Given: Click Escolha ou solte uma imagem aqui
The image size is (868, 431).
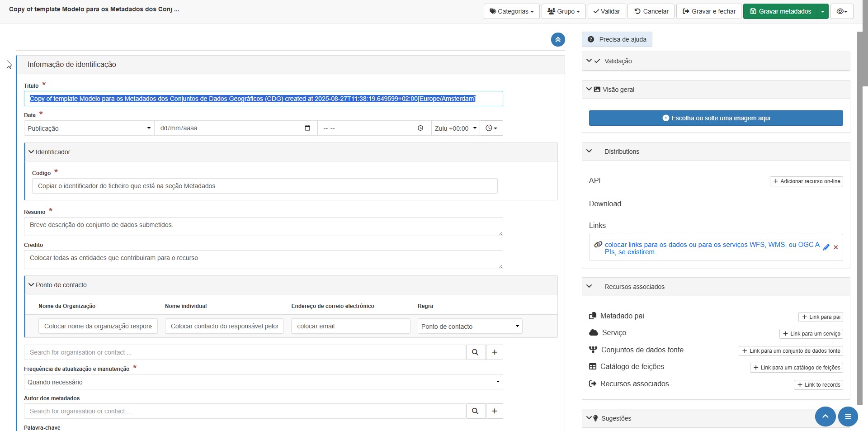Looking at the screenshot, I should coord(716,118).
